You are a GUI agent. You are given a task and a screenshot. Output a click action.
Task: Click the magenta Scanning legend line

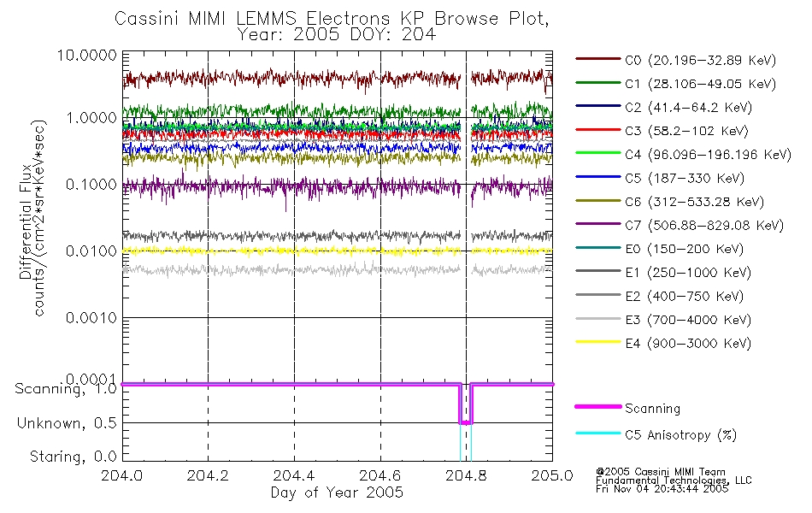[x=597, y=407]
